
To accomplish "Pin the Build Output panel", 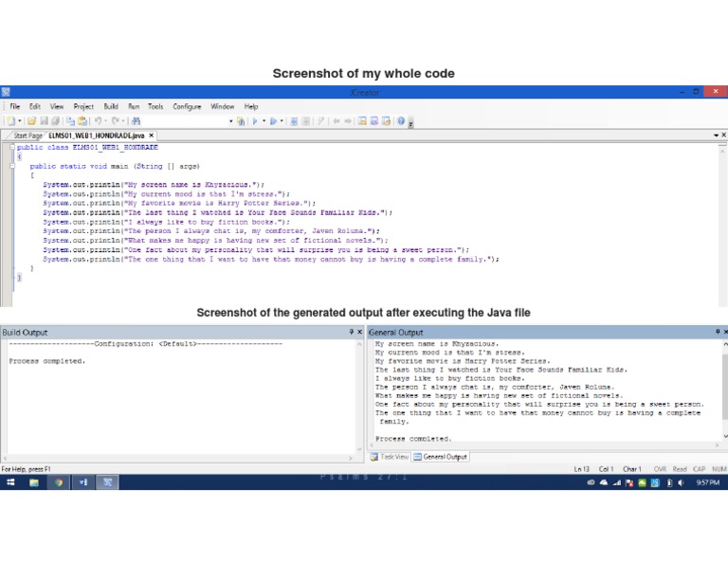I will [x=352, y=332].
